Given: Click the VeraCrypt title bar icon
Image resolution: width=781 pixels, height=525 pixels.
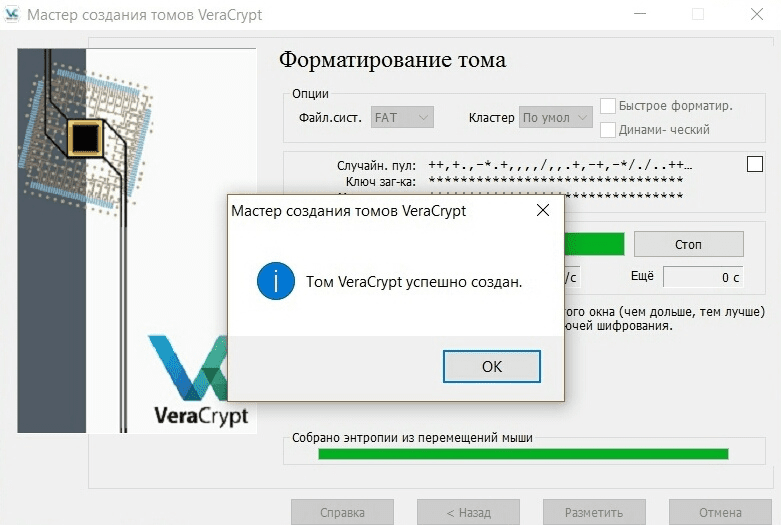Looking at the screenshot, I should [x=11, y=14].
